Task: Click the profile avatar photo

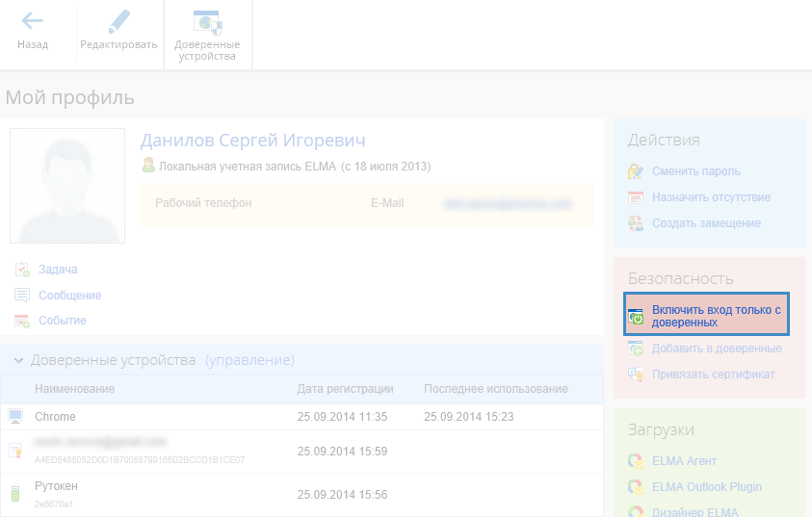Action: (67, 186)
